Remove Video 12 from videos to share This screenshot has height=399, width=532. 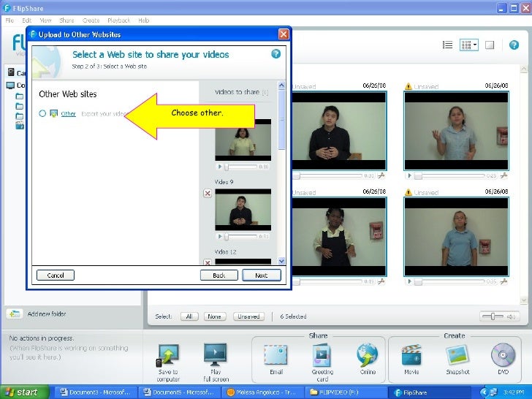tap(208, 262)
